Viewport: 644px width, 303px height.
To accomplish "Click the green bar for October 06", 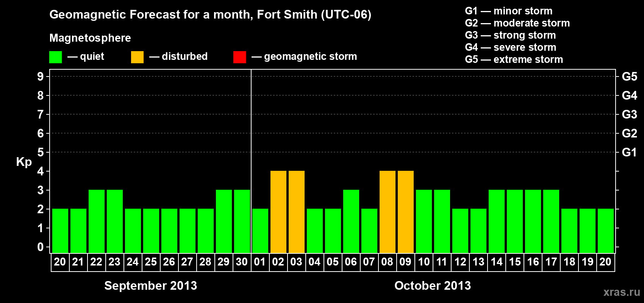I will [x=351, y=222].
